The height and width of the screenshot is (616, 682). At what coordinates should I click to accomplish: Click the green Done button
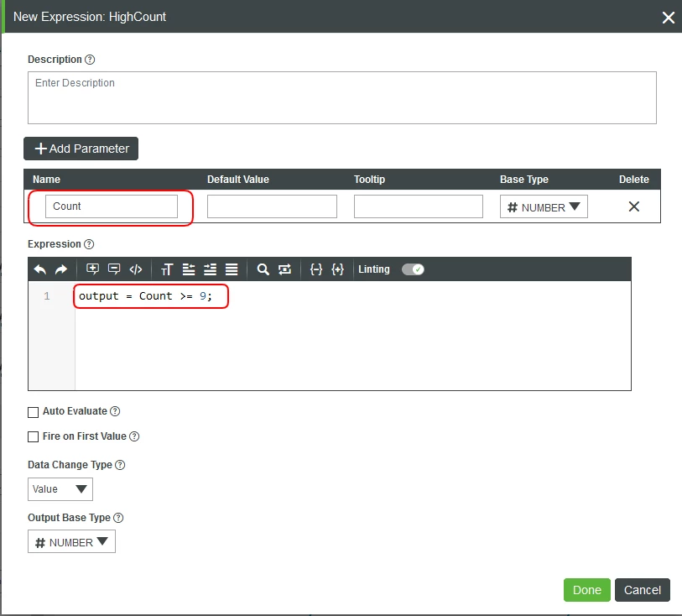586,590
